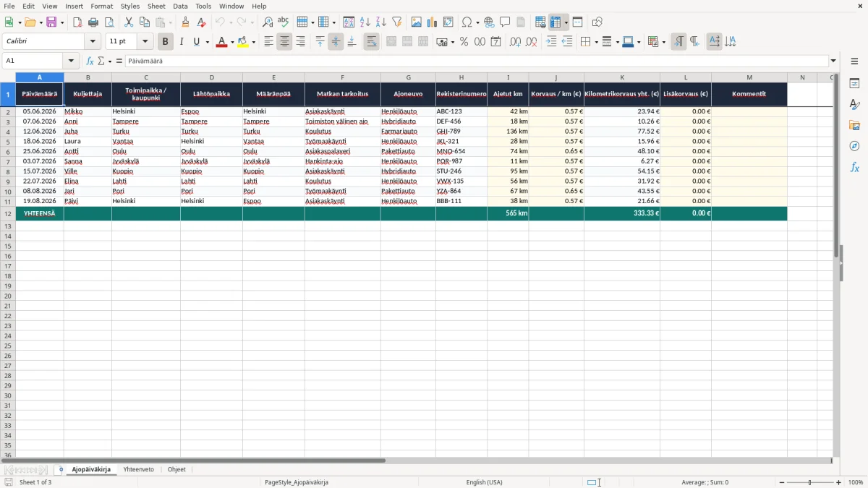The width and height of the screenshot is (868, 488).
Task: Click the Split Window icon
Action: point(578,22)
